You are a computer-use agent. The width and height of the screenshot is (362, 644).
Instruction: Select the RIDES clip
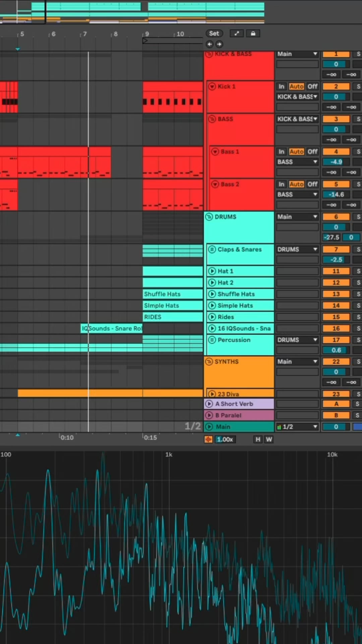point(173,317)
